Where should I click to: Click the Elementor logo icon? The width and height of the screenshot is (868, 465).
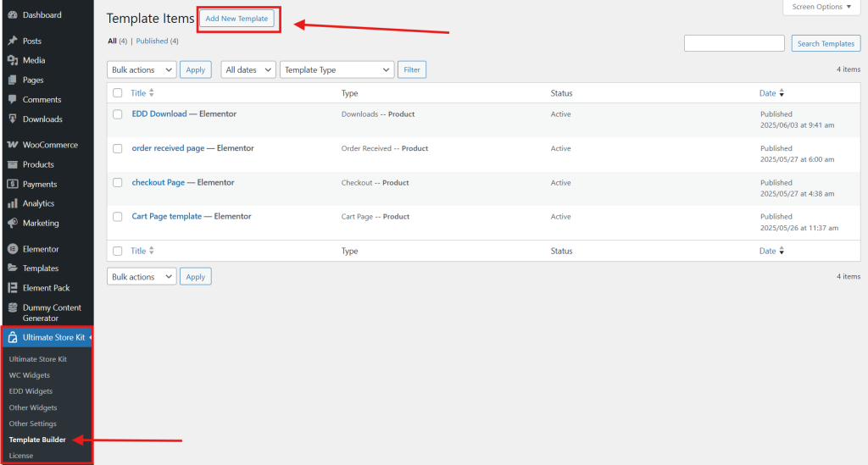[x=12, y=249]
